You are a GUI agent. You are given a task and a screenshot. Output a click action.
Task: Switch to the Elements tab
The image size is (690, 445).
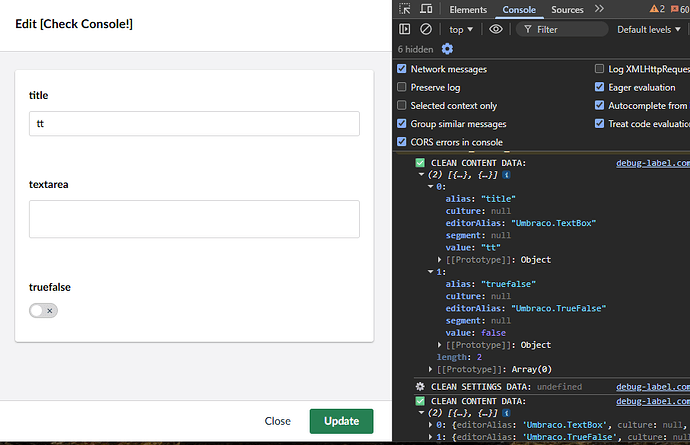point(468,9)
